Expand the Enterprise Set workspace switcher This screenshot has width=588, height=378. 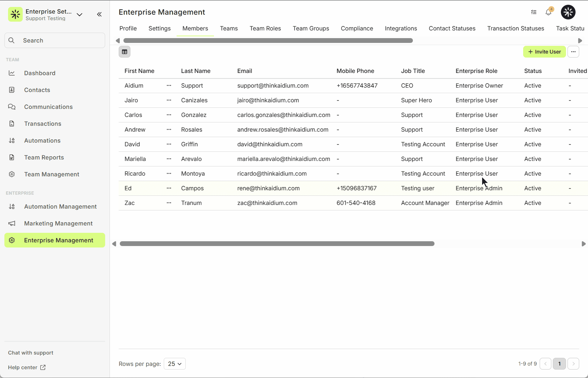tap(79, 15)
